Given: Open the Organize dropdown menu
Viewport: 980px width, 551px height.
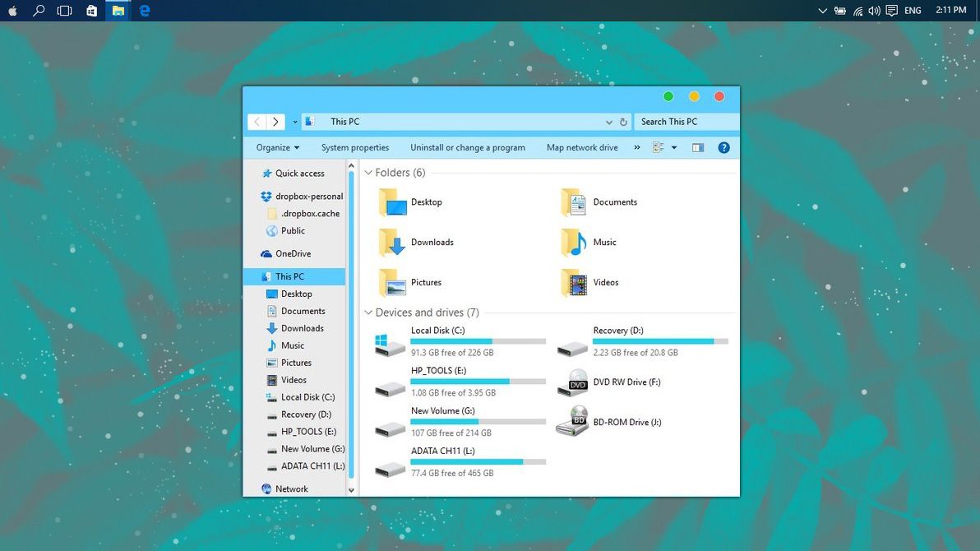Looking at the screenshot, I should click(278, 147).
